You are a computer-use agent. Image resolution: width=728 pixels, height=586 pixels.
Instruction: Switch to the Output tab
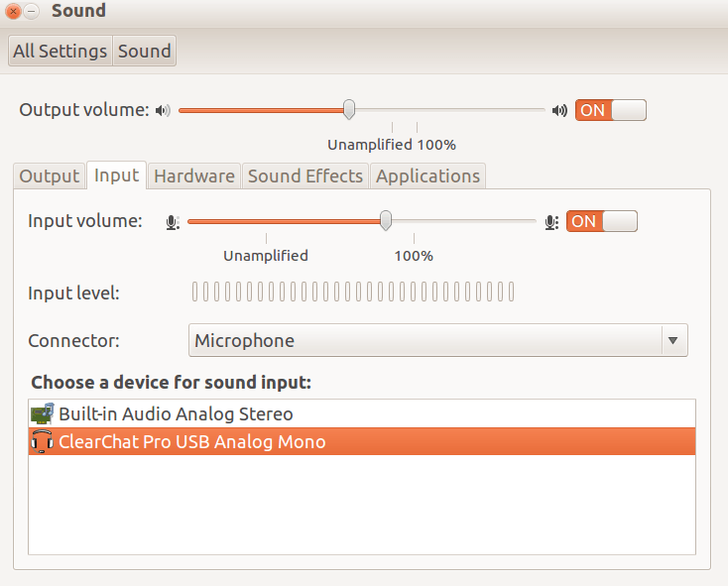coord(49,176)
